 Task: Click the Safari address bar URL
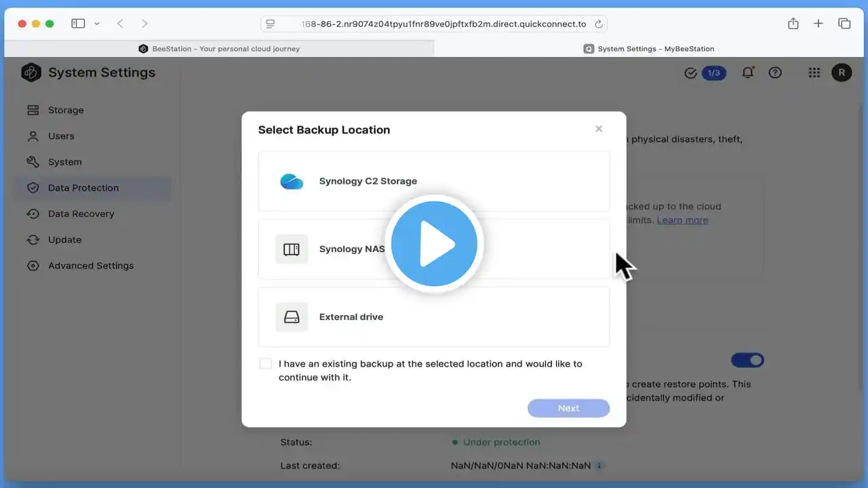click(443, 24)
